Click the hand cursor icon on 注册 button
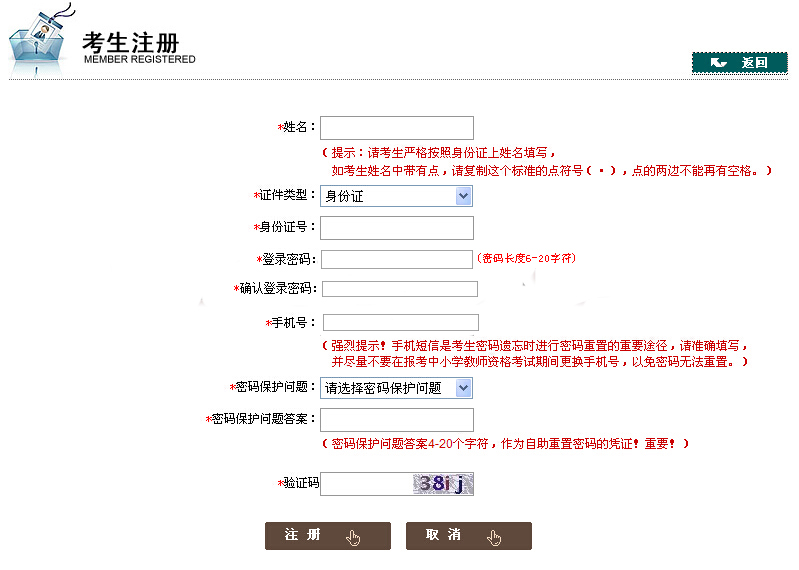The width and height of the screenshot is (799, 570). pos(353,538)
